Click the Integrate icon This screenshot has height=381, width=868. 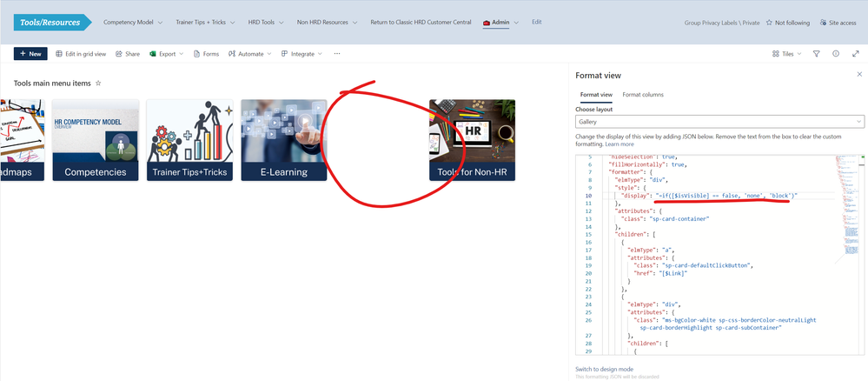pyautogui.click(x=284, y=54)
